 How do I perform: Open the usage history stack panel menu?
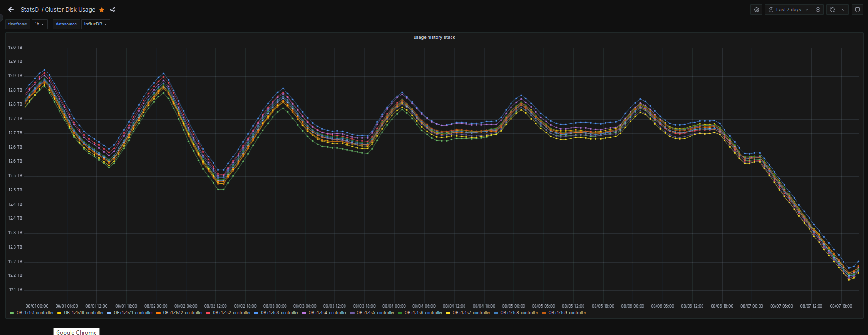coord(434,37)
